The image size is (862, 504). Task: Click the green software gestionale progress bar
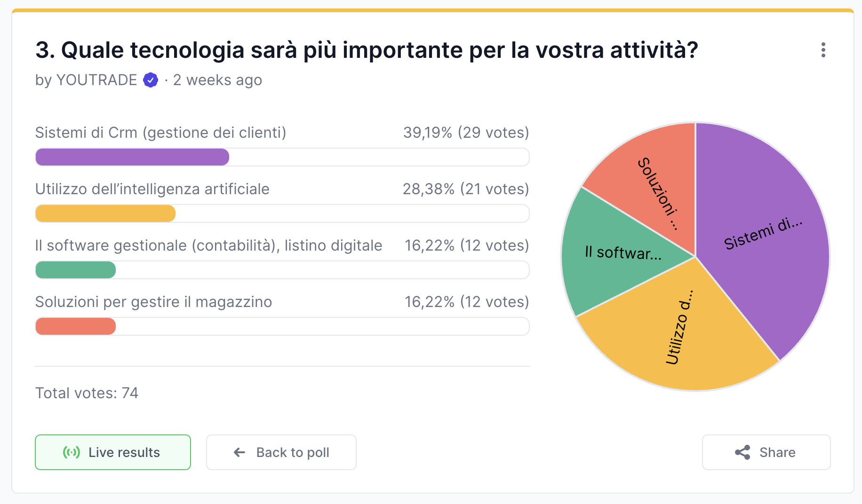pyautogui.click(x=76, y=270)
